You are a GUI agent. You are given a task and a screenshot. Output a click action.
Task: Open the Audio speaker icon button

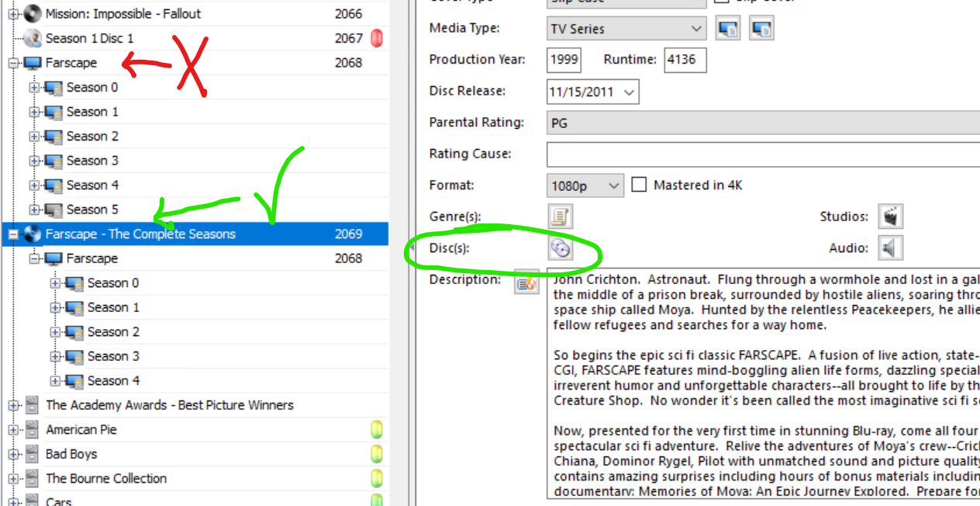click(890, 248)
